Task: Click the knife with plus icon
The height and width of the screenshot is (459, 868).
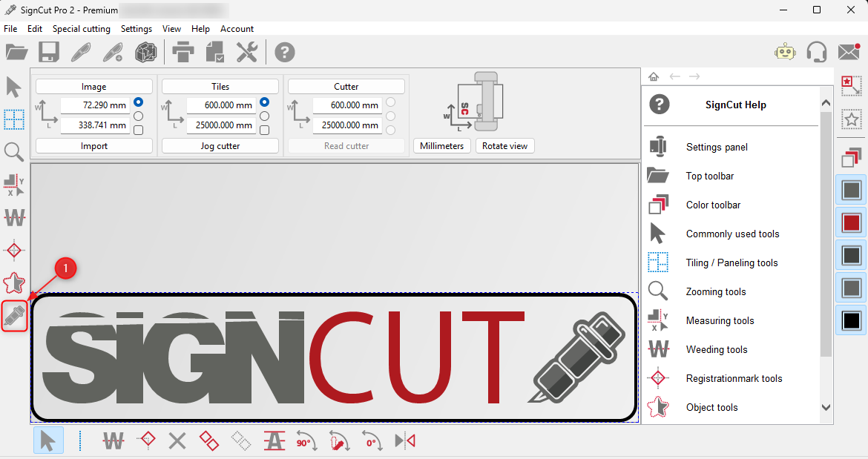Action: [x=113, y=52]
